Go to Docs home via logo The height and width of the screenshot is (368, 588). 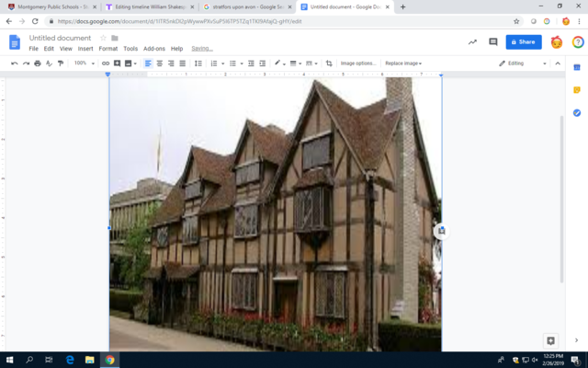(15, 42)
